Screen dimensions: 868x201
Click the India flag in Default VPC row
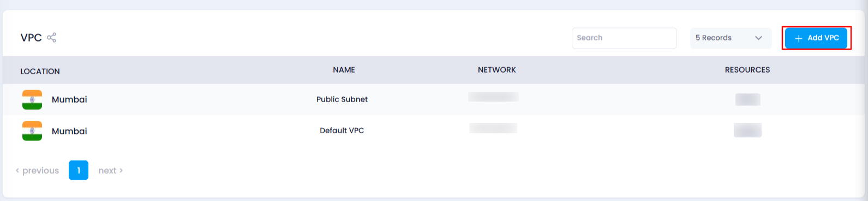(x=32, y=131)
